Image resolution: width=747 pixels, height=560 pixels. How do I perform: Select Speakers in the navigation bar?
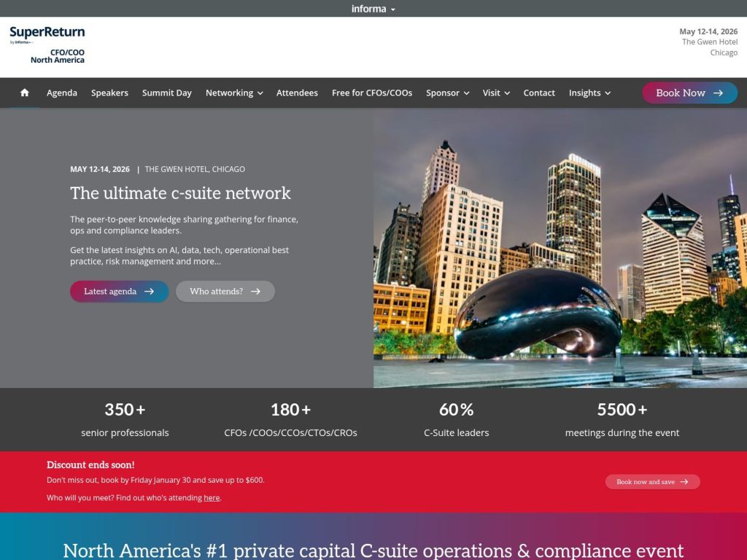(109, 93)
